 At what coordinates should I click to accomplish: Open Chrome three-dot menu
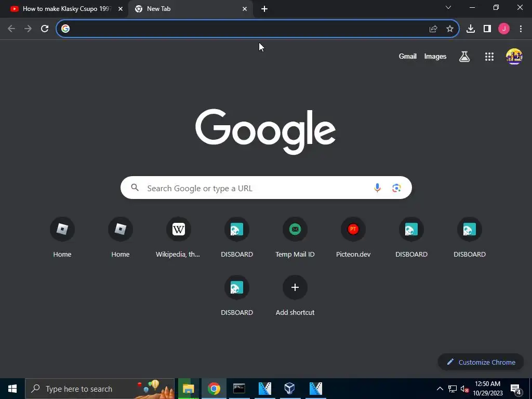pyautogui.click(x=521, y=29)
